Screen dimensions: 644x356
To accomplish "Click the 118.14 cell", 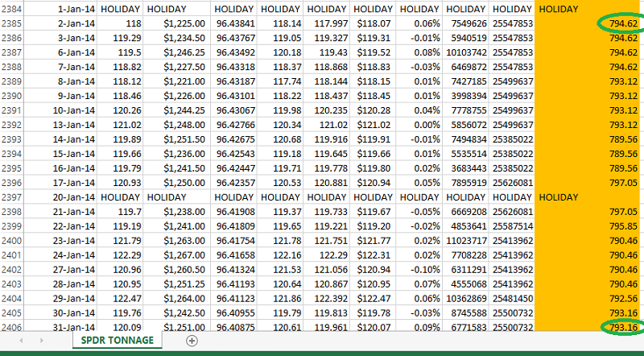I will pos(280,23).
